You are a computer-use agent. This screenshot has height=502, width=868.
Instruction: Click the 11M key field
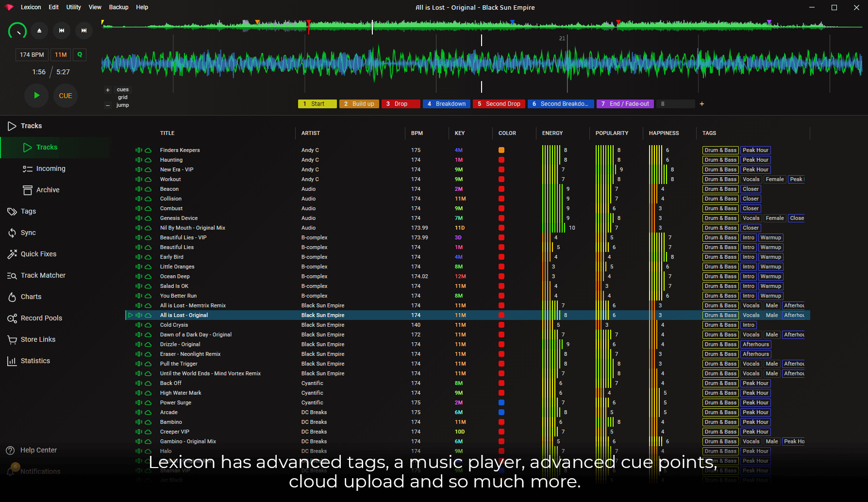[61, 55]
